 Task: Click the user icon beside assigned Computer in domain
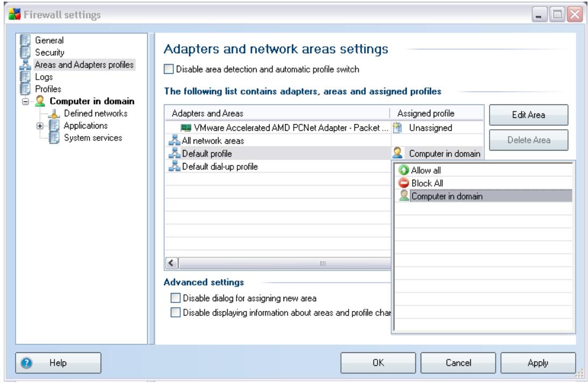398,153
